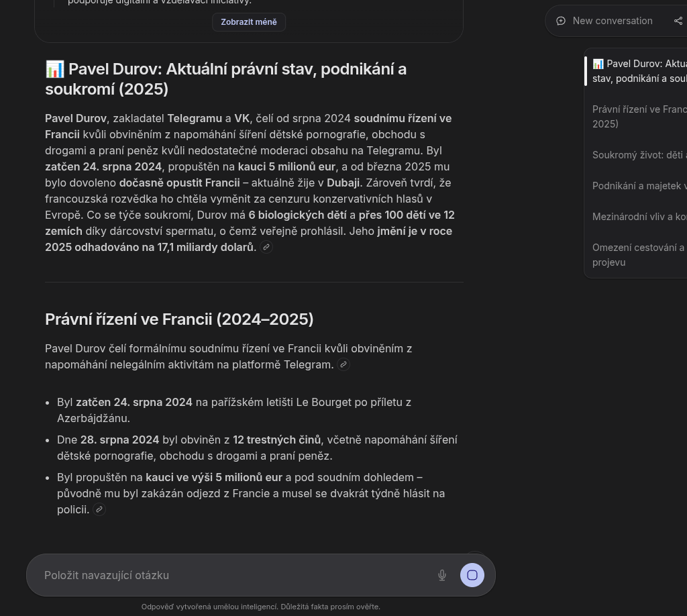This screenshot has width=687, height=616.
Task: Jump to "Omezení cestování a projevu" section
Action: pyautogui.click(x=637, y=254)
